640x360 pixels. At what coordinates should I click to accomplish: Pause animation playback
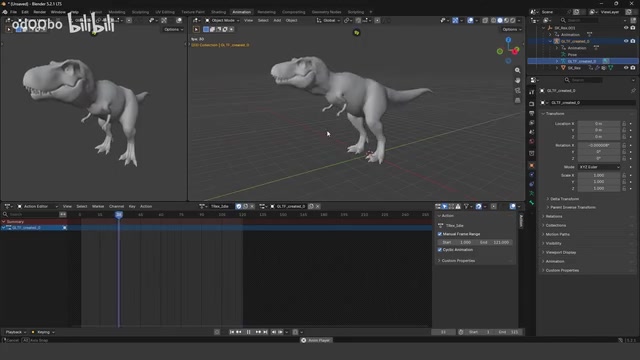coord(249,332)
